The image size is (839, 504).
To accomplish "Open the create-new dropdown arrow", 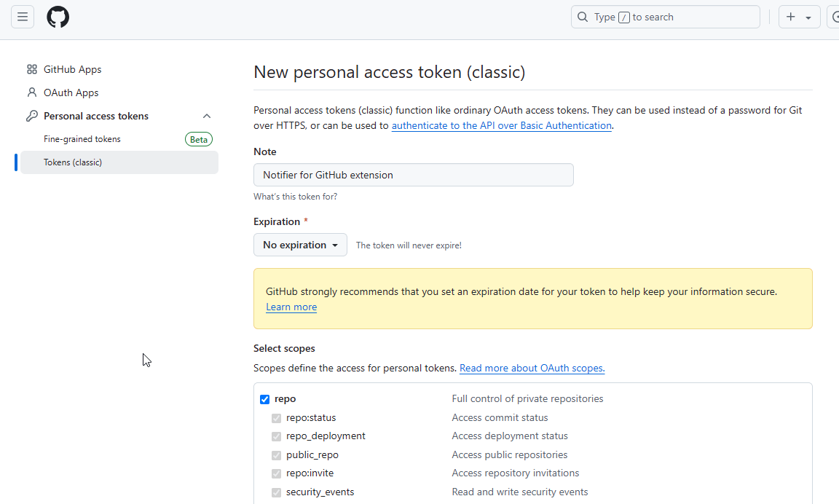I will 808,17.
